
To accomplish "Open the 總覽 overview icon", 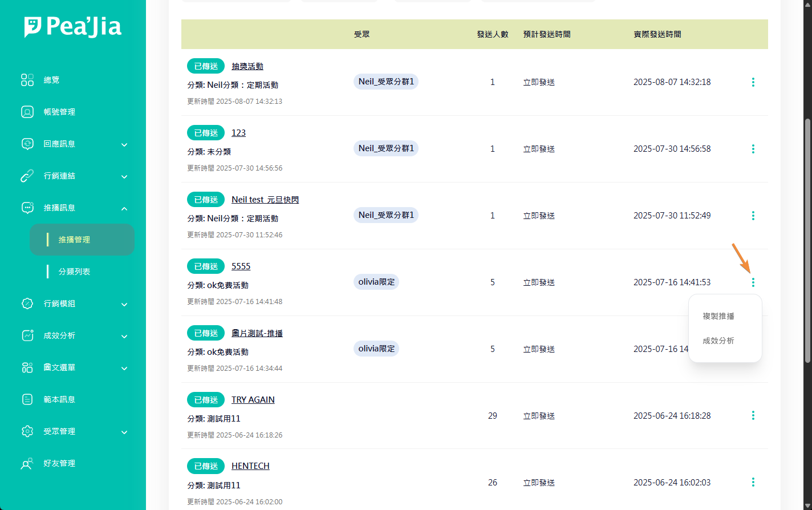I will point(27,80).
